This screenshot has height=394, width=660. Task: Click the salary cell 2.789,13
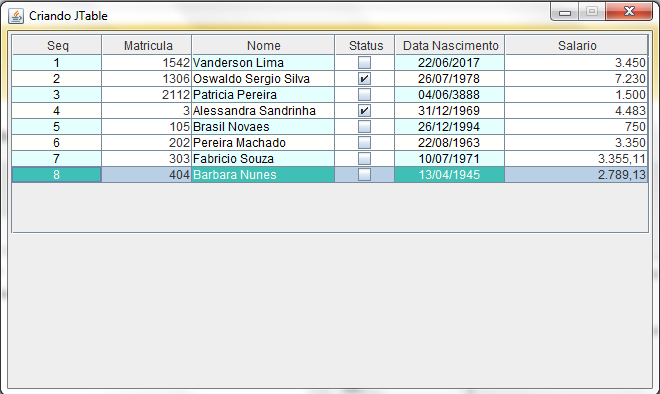(x=576, y=175)
